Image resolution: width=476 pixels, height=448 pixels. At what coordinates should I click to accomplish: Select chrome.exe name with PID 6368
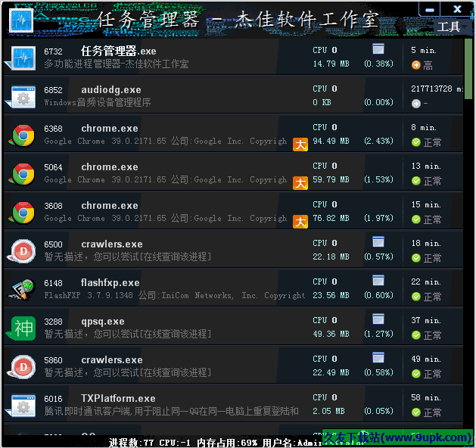pos(110,129)
